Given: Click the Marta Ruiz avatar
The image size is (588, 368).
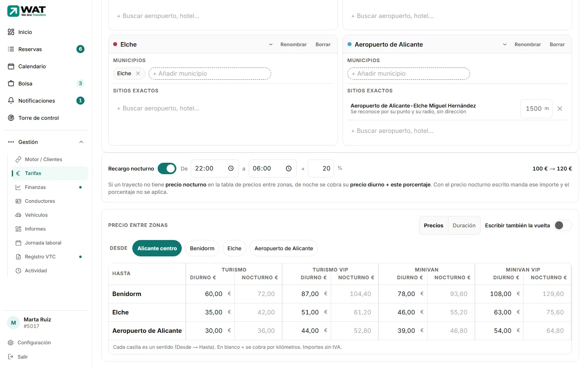Looking at the screenshot, I should tap(13, 323).
